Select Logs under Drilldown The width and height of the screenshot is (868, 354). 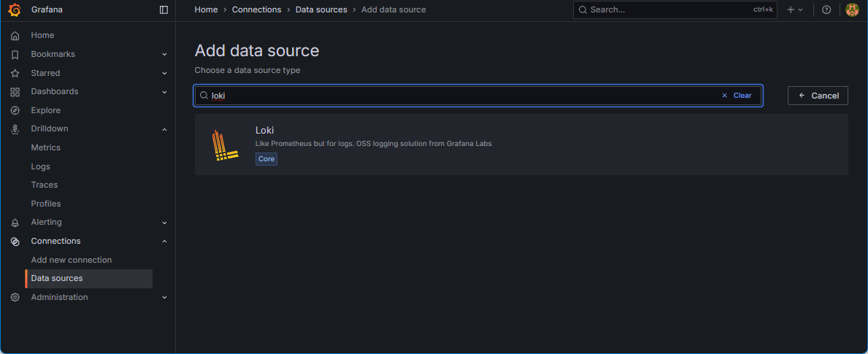[x=41, y=166]
